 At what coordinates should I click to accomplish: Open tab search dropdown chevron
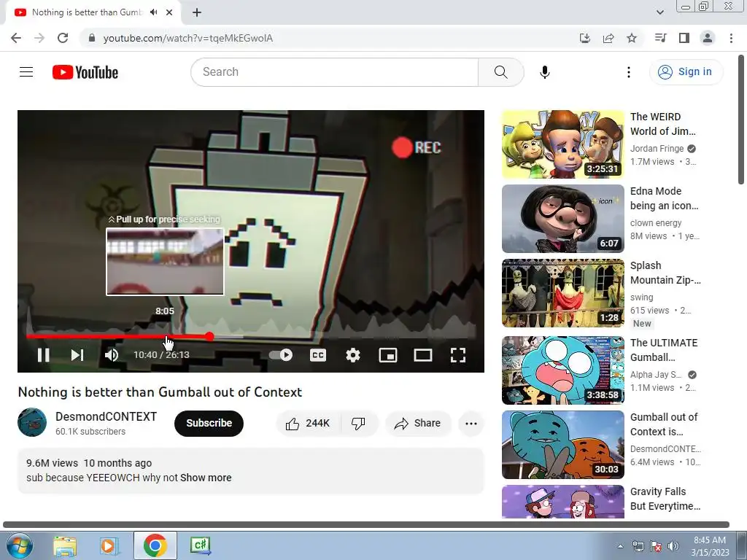point(659,12)
